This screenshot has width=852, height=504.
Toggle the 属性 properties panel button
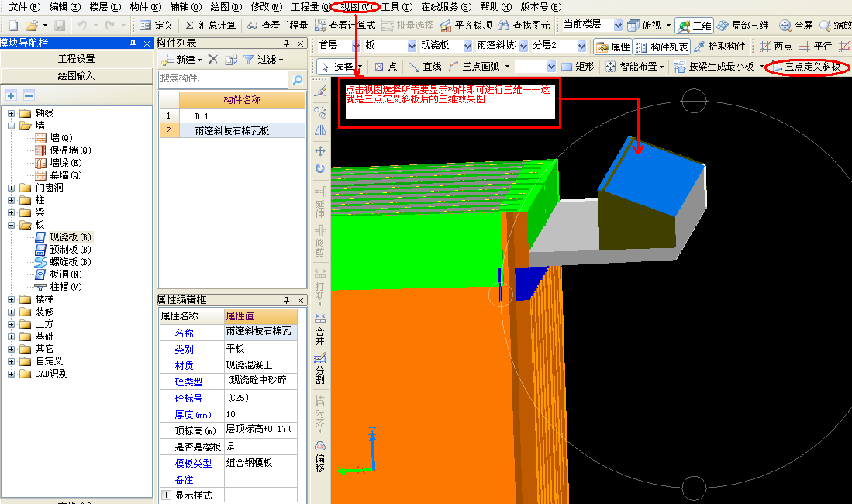(x=613, y=47)
